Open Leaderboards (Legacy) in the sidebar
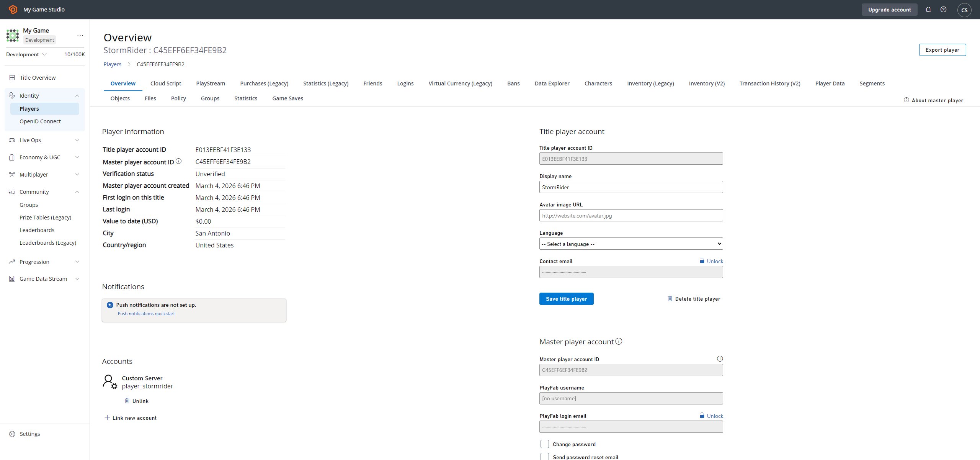This screenshot has width=980, height=460. click(x=48, y=243)
